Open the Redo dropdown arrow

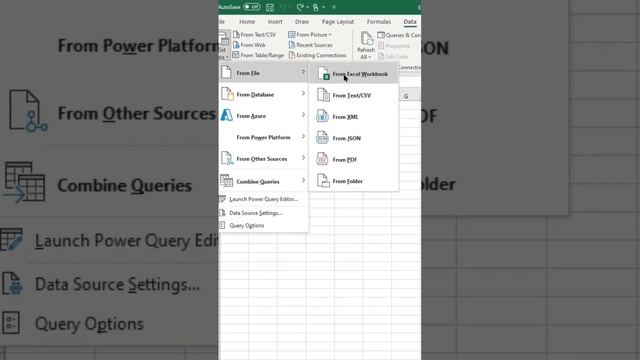click(x=307, y=7)
